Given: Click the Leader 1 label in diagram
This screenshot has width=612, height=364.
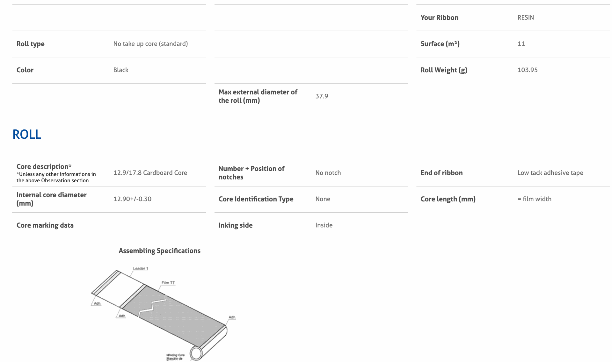Looking at the screenshot, I should tap(140, 269).
